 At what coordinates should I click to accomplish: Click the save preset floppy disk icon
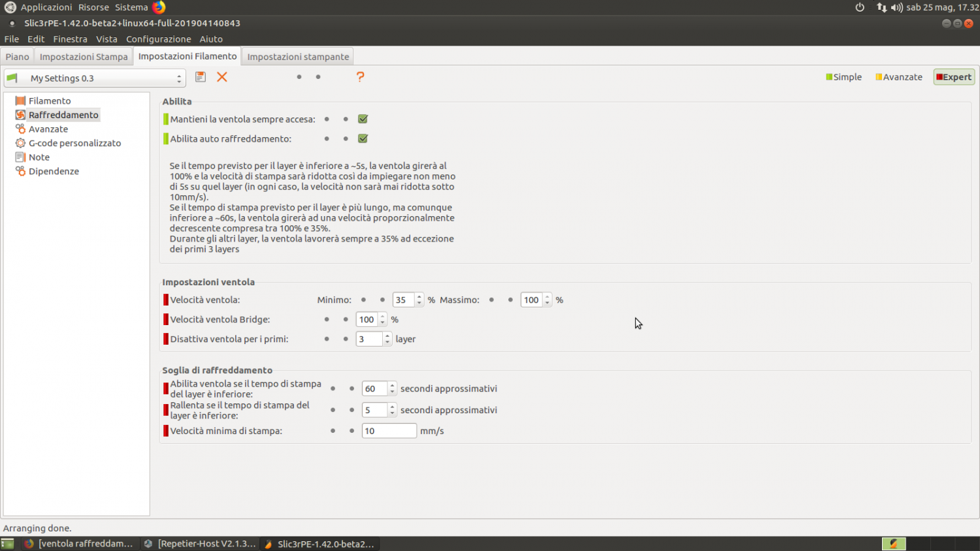click(201, 77)
